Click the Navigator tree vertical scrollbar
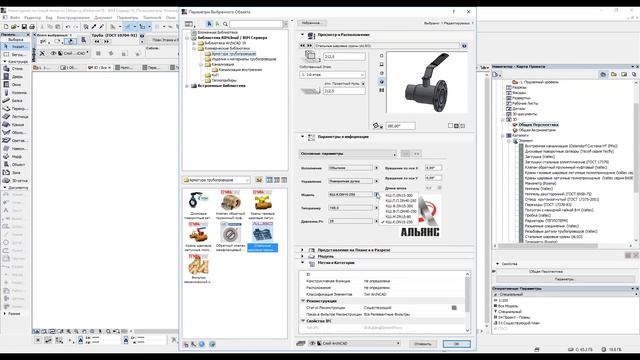 (637, 160)
